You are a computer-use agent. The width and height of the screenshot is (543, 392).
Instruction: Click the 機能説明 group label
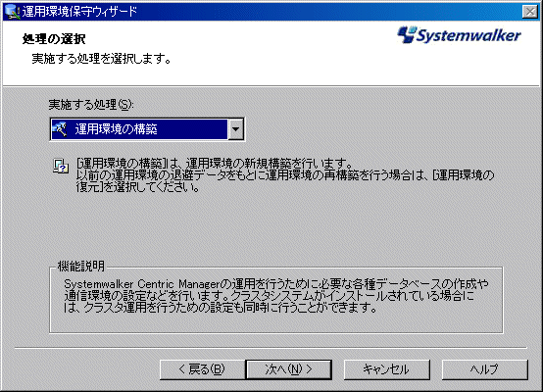click(80, 266)
